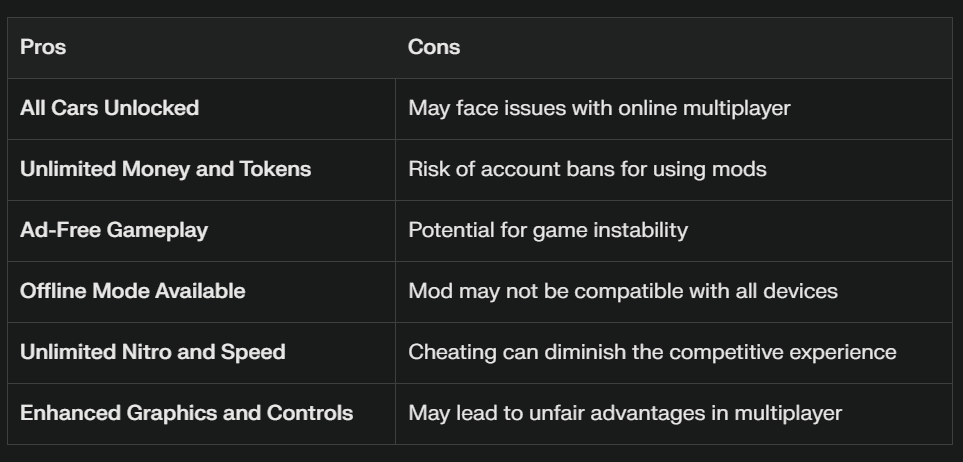This screenshot has height=462, width=963.
Task: Click the online multiplayer issues text
Action: (x=599, y=109)
